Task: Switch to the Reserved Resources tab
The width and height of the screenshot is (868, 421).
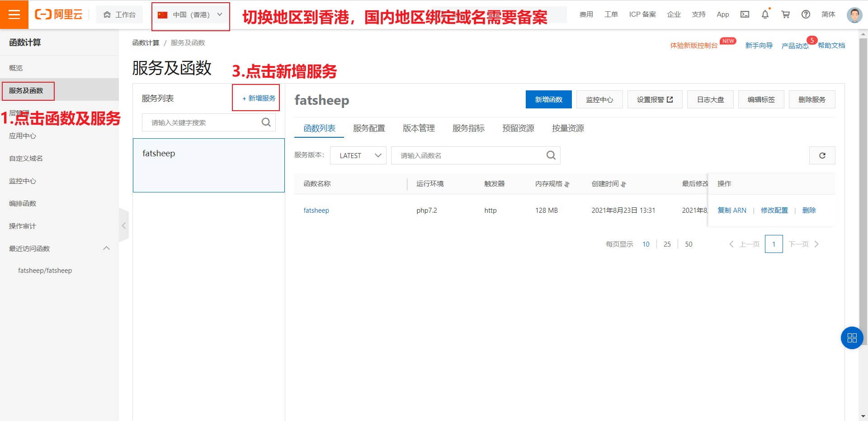Action: (x=518, y=128)
